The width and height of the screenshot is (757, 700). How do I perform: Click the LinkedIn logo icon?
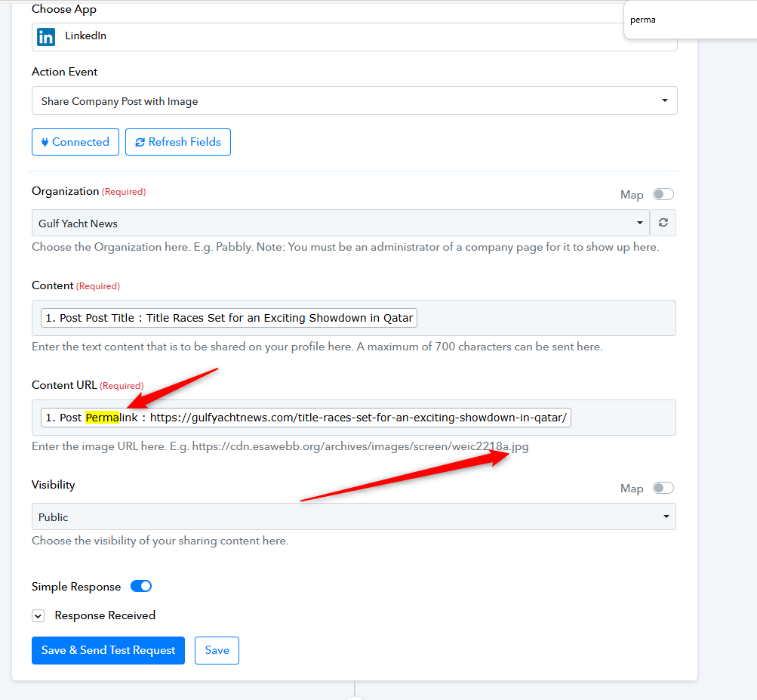tap(46, 36)
